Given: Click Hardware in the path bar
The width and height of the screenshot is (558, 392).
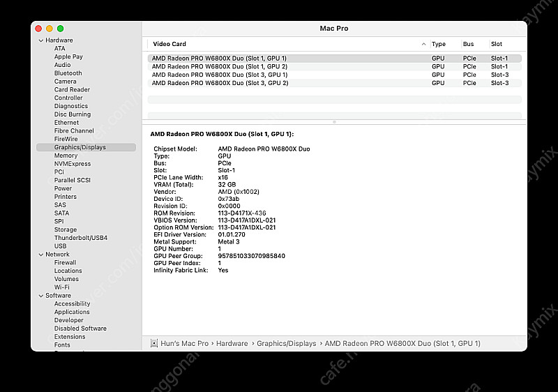Looking at the screenshot, I should (232, 343).
